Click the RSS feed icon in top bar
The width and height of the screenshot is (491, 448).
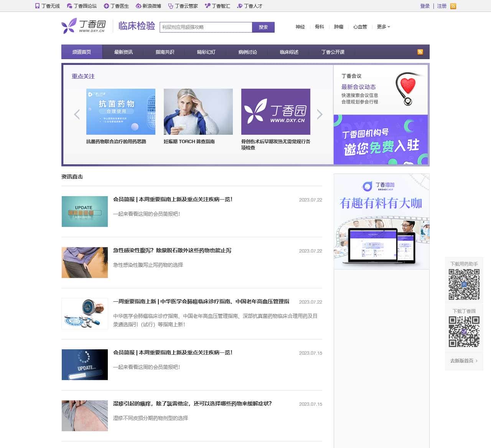[453, 6]
